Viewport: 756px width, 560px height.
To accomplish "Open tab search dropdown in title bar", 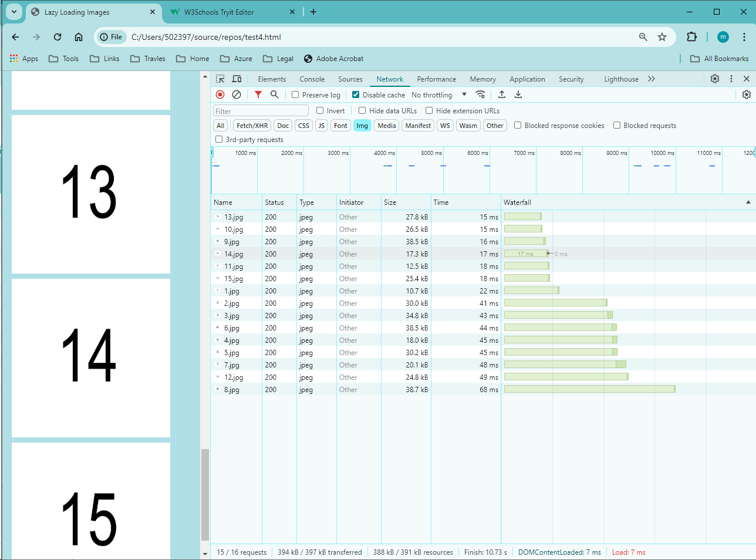I will [x=14, y=12].
